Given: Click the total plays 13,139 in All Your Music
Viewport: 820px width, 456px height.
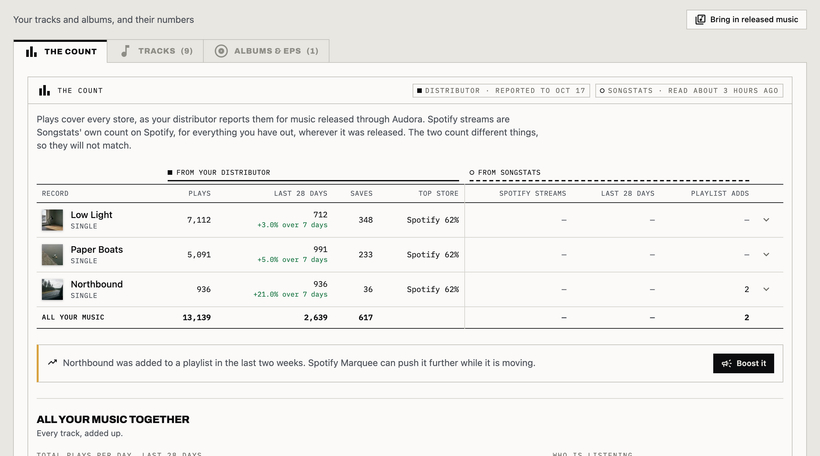Looking at the screenshot, I should [x=197, y=317].
